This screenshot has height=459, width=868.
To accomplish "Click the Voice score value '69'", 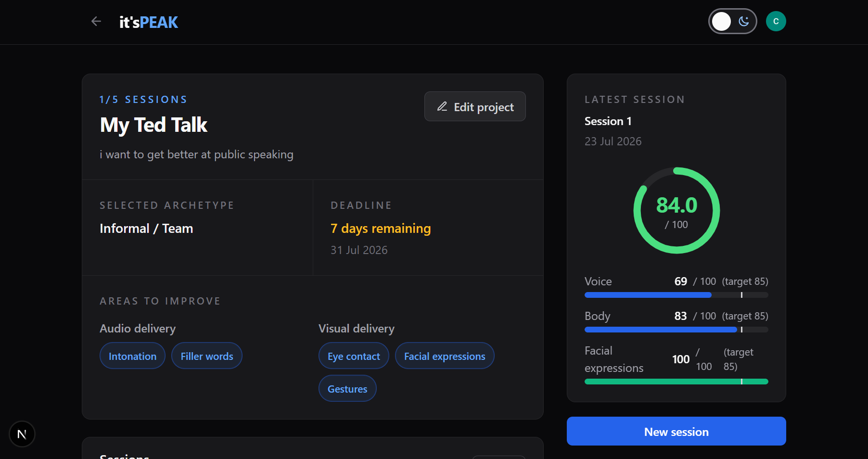I will click(x=680, y=281).
